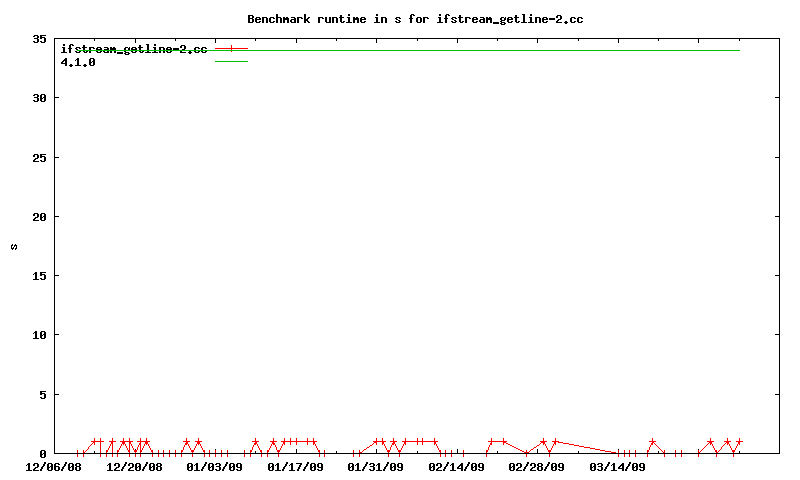Click the 5 tick label on y-axis
This screenshot has height=480, width=800.
42,394
